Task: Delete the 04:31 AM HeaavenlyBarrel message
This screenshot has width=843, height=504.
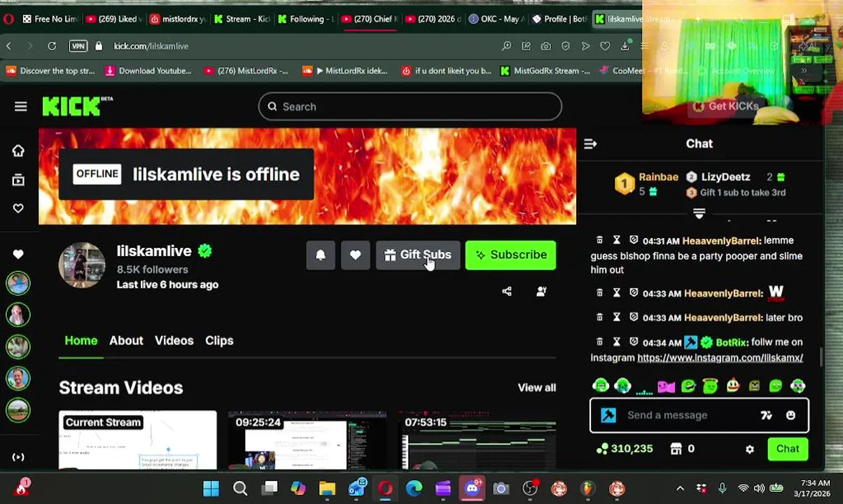Action: (x=599, y=240)
